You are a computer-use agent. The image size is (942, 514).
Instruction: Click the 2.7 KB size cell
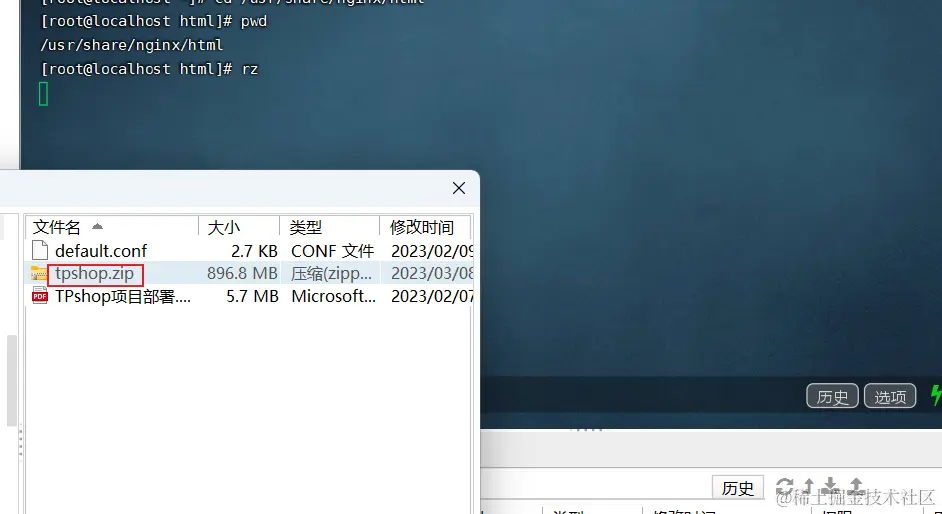tap(254, 251)
